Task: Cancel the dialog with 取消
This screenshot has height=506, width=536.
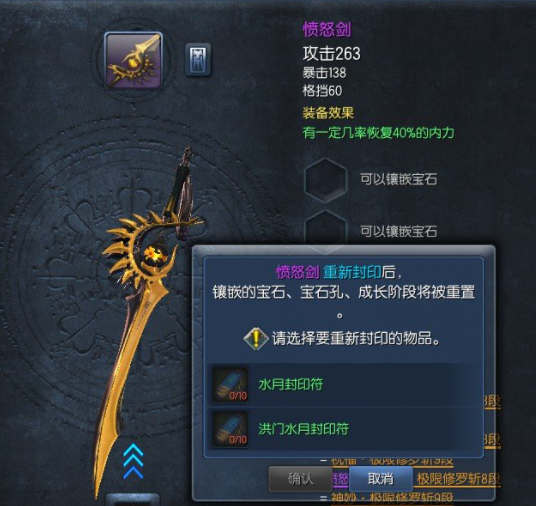Action: (x=380, y=479)
